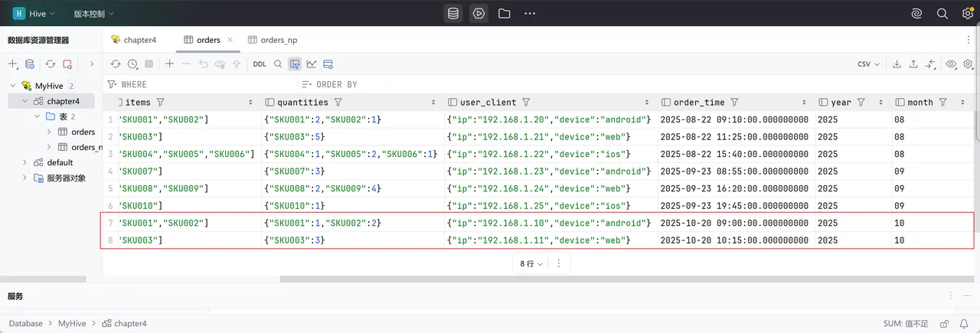The width and height of the screenshot is (980, 333).
Task: Collapse the chapter4 schema node
Action: (x=25, y=101)
